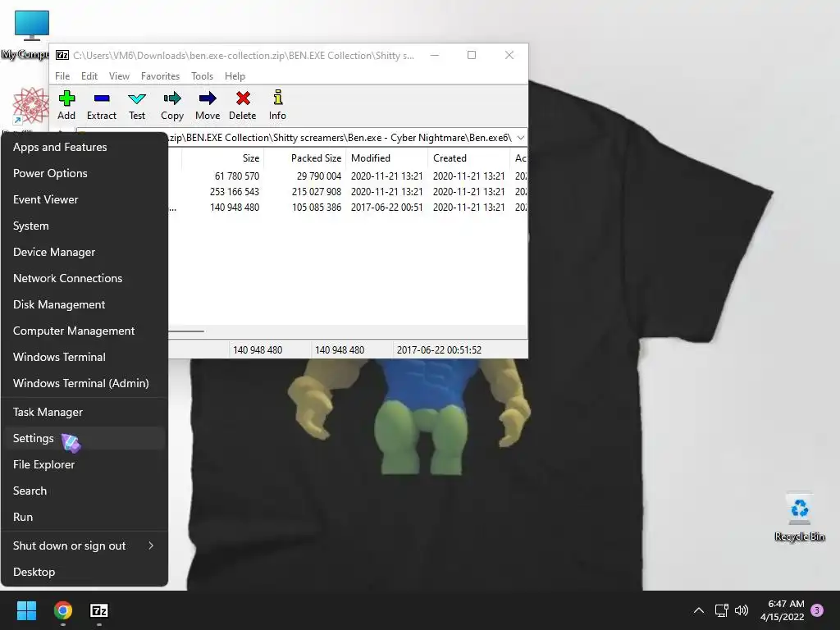Click the 7-Zip title bar icon
The height and width of the screenshot is (630, 840).
[62, 55]
